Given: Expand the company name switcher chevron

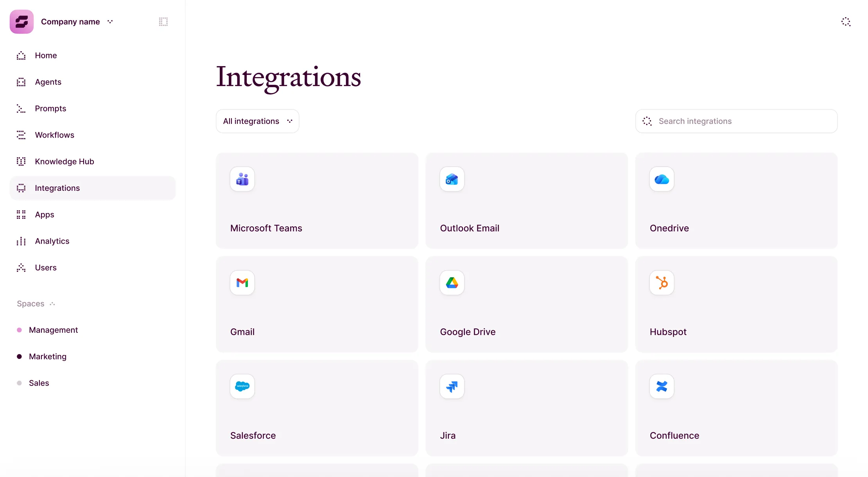Looking at the screenshot, I should (x=110, y=22).
